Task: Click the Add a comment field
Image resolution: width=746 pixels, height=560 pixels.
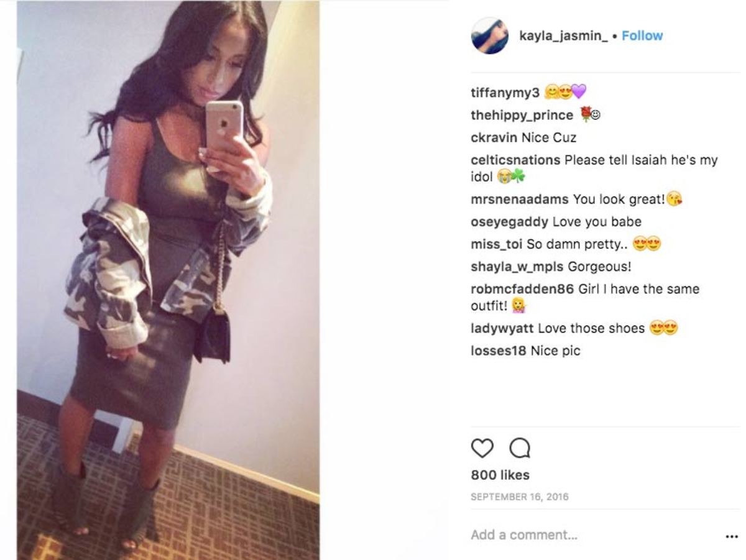Action: 591,535
